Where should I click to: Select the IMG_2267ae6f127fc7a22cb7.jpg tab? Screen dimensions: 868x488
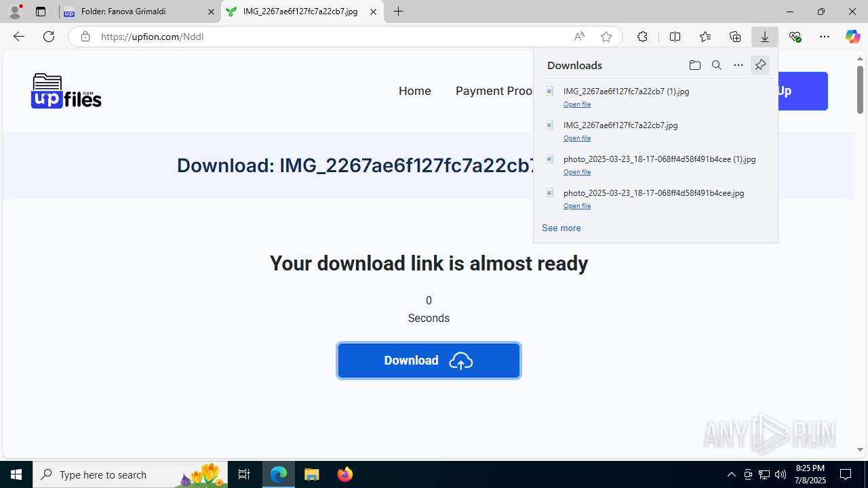click(302, 12)
